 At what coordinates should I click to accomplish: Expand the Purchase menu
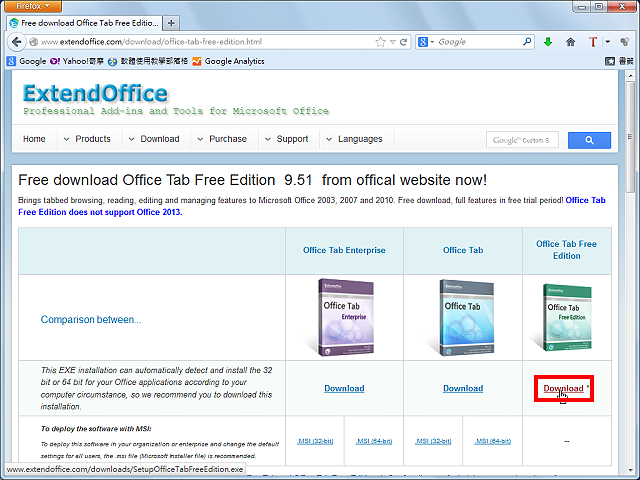(x=222, y=139)
